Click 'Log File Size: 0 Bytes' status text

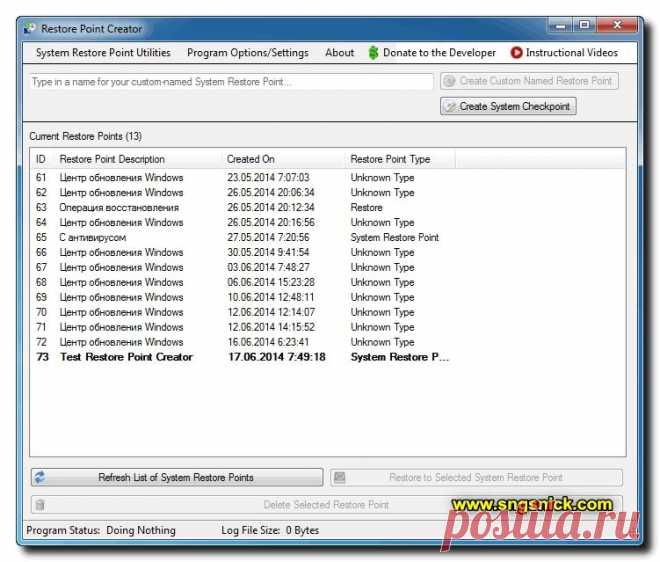[270, 530]
